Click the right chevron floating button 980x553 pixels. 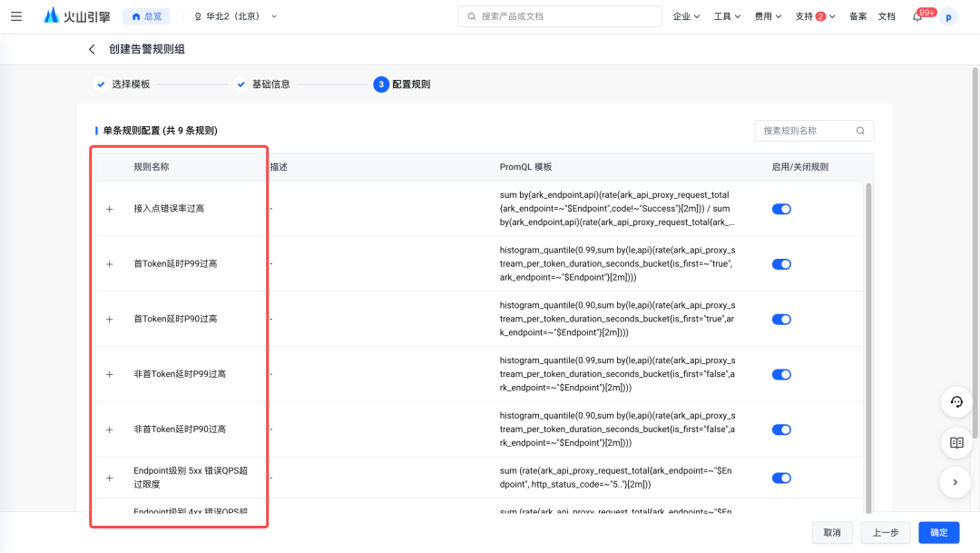pos(955,482)
